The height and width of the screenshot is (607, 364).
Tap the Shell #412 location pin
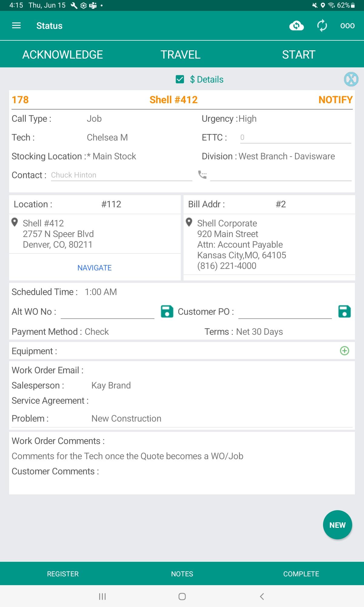(15, 222)
